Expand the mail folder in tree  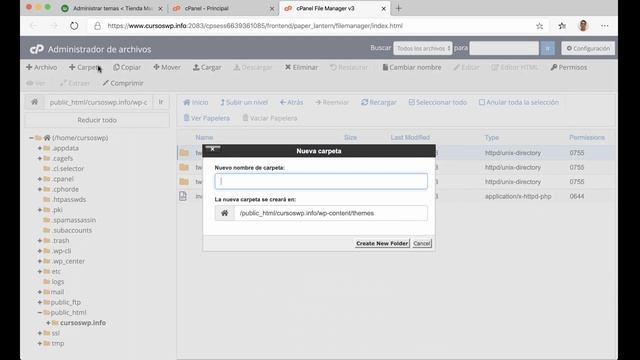pos(40,292)
